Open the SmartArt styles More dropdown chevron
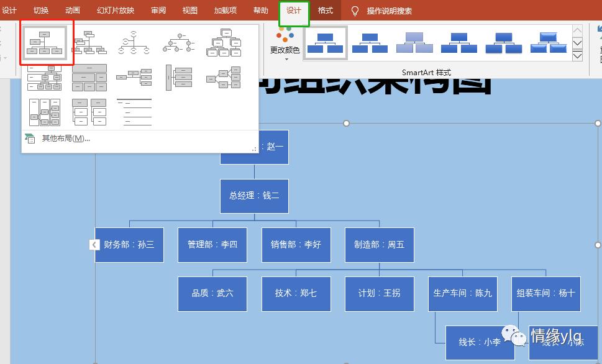602x364 pixels. click(578, 57)
